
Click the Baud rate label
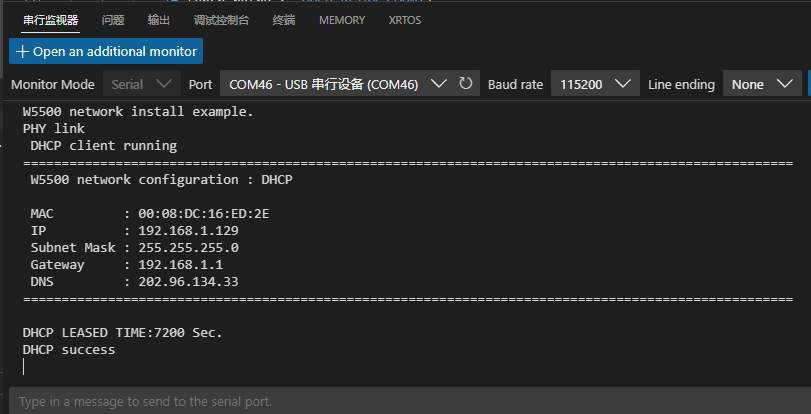[515, 84]
